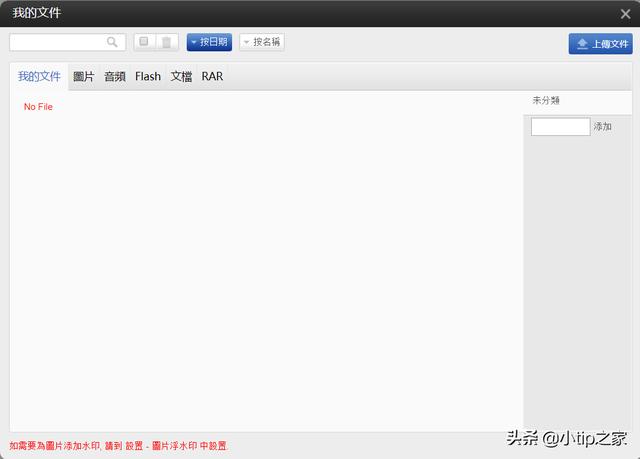Viewport: 640px width, 459px height.
Task: Click the 添加 add category link
Action: pos(602,127)
